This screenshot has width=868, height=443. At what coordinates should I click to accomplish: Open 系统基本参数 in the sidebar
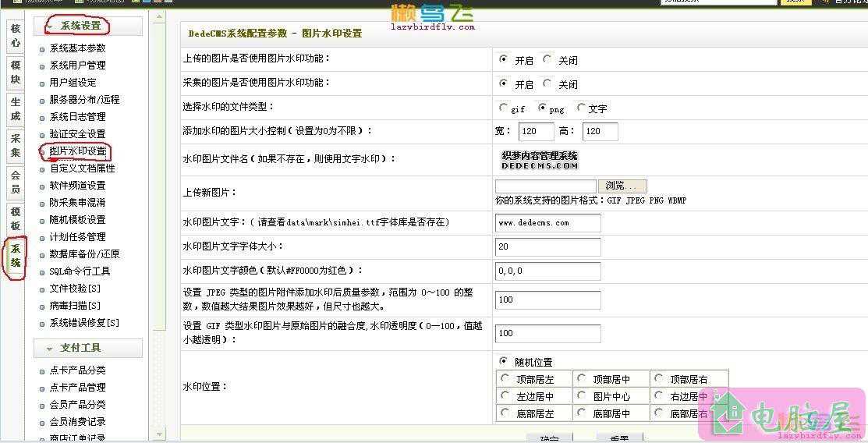click(77, 48)
